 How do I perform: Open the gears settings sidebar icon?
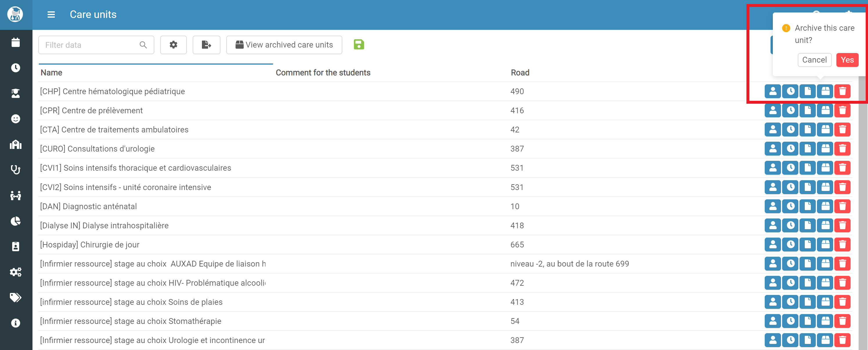point(15,272)
